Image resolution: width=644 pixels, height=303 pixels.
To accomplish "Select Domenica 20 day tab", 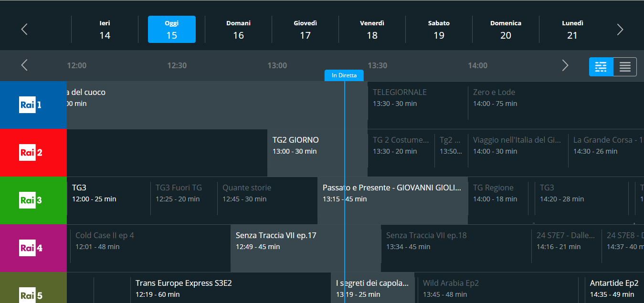I will (x=506, y=30).
